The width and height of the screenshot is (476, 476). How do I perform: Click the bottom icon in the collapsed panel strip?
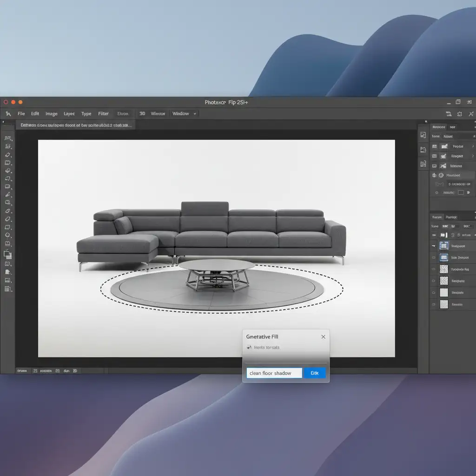423,164
